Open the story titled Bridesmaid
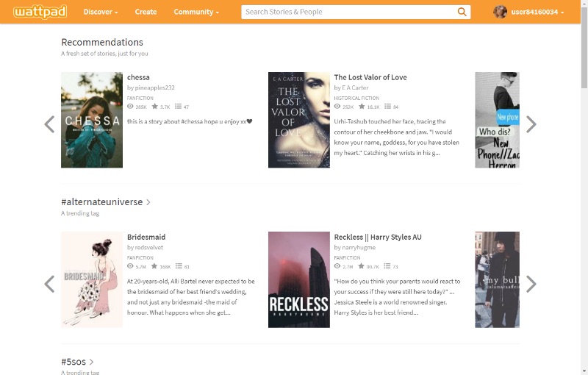Screen dimensions: 588x375 146,238
